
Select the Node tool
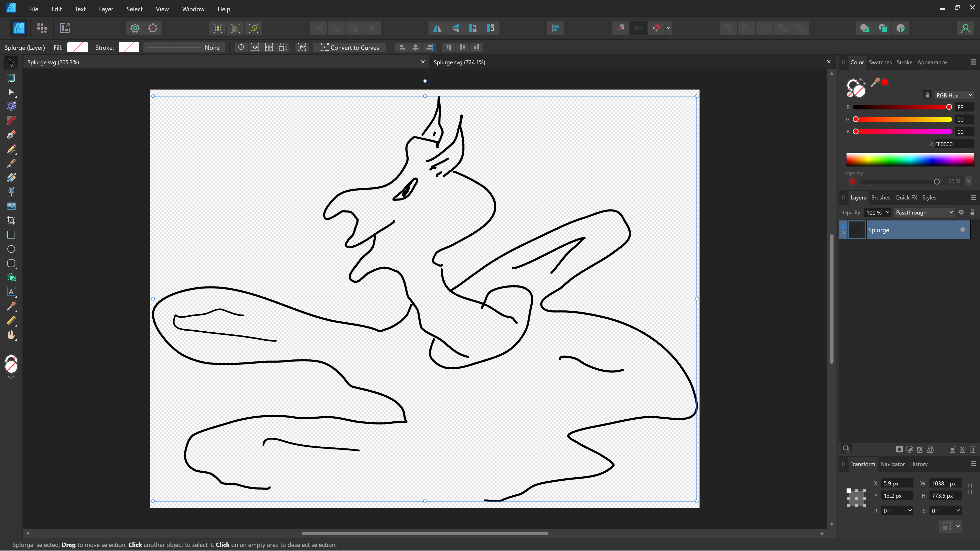pos(11,92)
